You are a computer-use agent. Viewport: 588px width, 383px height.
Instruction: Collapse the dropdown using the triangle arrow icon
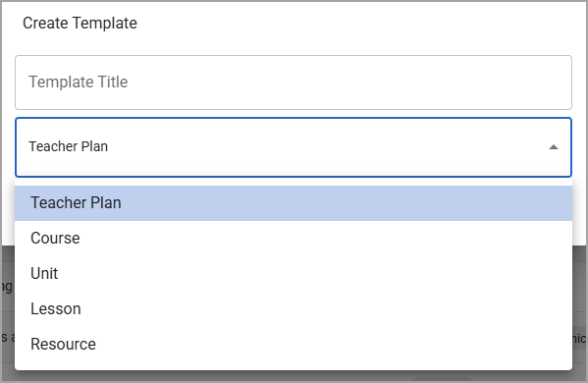point(553,147)
